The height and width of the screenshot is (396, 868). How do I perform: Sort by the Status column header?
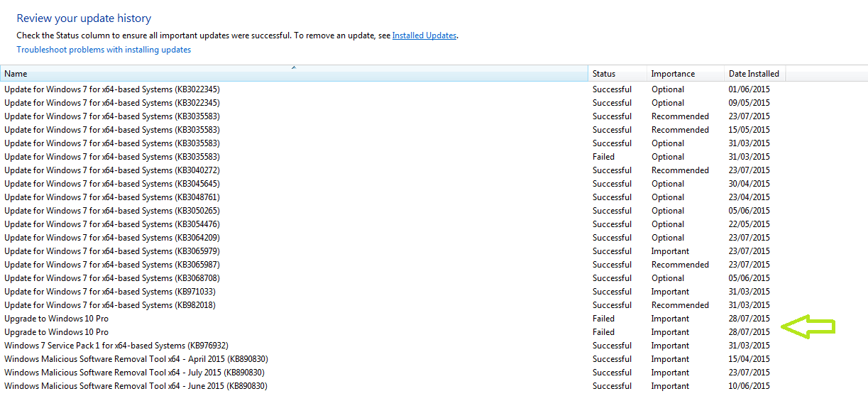pos(617,74)
